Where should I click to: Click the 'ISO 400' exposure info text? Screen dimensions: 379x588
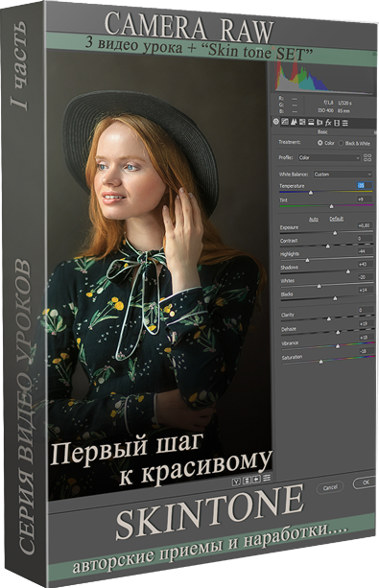(325, 110)
